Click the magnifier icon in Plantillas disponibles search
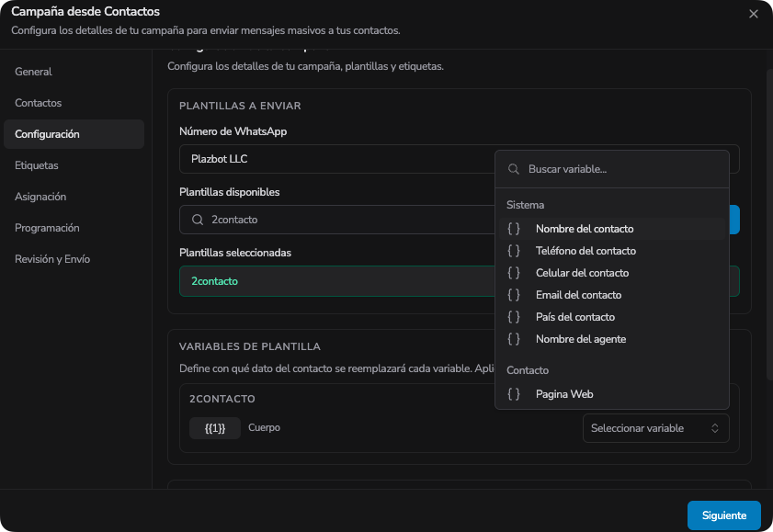This screenshot has width=773, height=532. [x=198, y=220]
